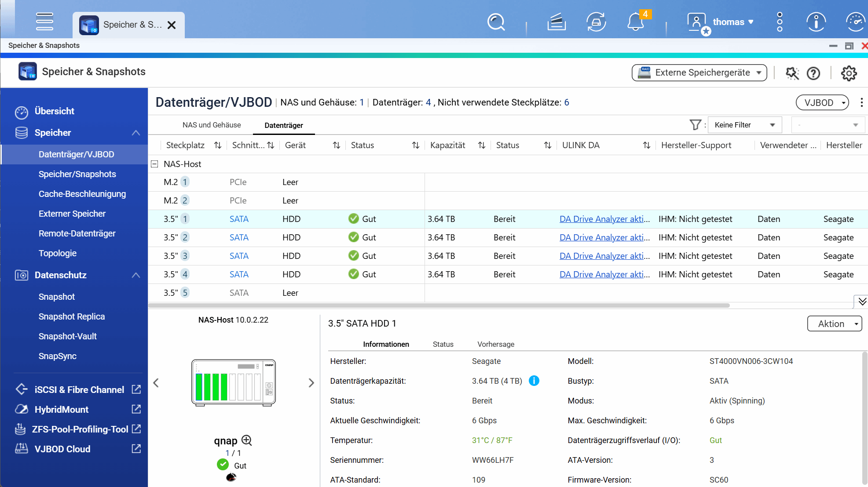Open VJBOD Cloud via its external link icon
868x487 pixels.
pos(136,449)
